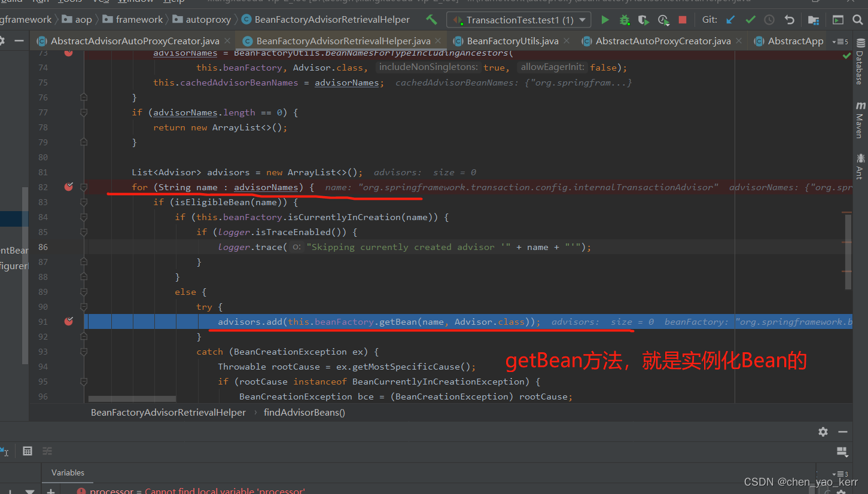
Task: Collapse the for loop fold at line 82
Action: [84, 187]
